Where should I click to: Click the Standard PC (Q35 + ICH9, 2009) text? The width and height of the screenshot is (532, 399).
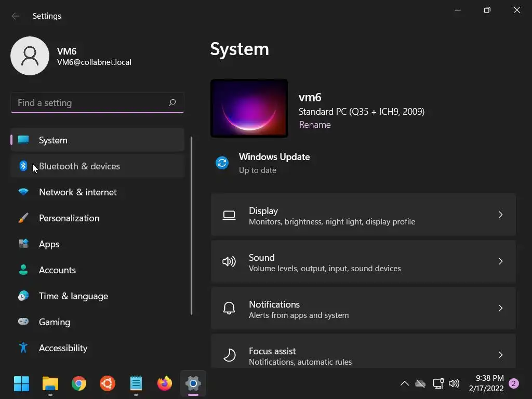pyautogui.click(x=362, y=112)
